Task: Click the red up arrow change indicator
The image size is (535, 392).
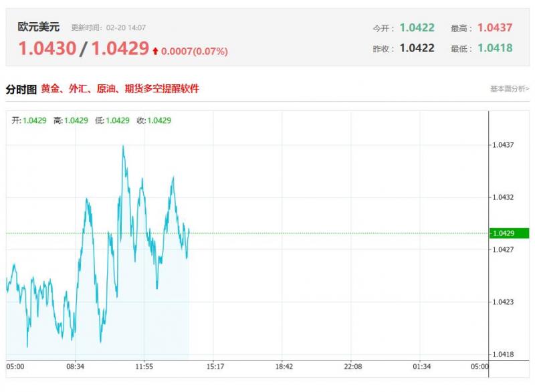Action: point(155,52)
